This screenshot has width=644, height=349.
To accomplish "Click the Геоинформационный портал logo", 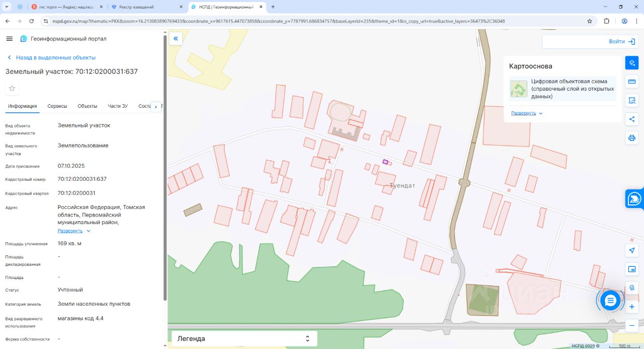I will click(63, 39).
